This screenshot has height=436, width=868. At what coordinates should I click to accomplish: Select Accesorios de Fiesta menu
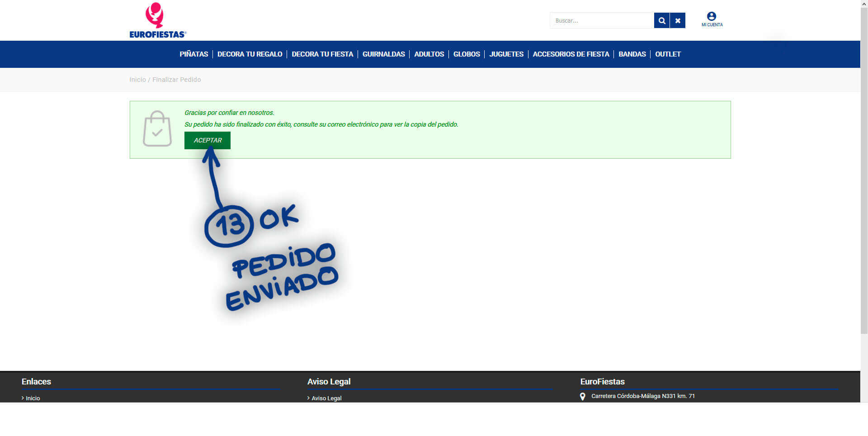571,54
